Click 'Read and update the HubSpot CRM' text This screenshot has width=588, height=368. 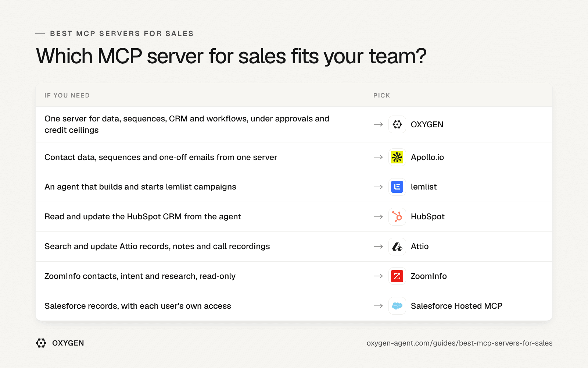click(143, 217)
